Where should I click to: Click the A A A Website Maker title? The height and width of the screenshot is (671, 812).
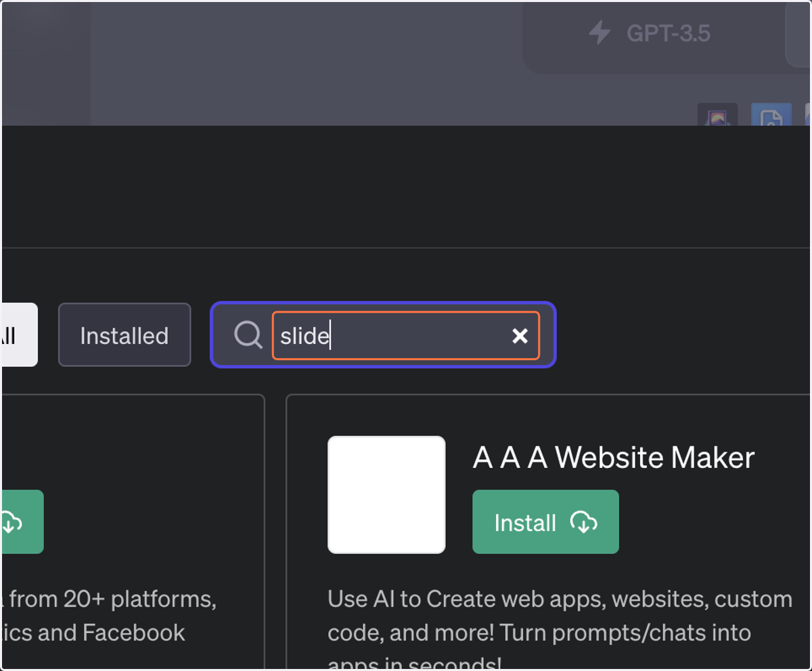coord(613,458)
